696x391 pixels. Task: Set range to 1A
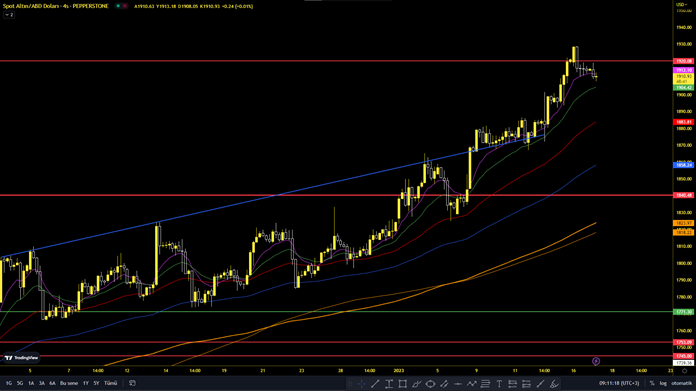(31, 383)
